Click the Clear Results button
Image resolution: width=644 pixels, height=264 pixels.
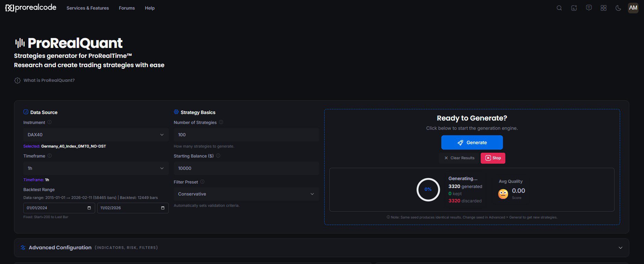pyautogui.click(x=459, y=158)
